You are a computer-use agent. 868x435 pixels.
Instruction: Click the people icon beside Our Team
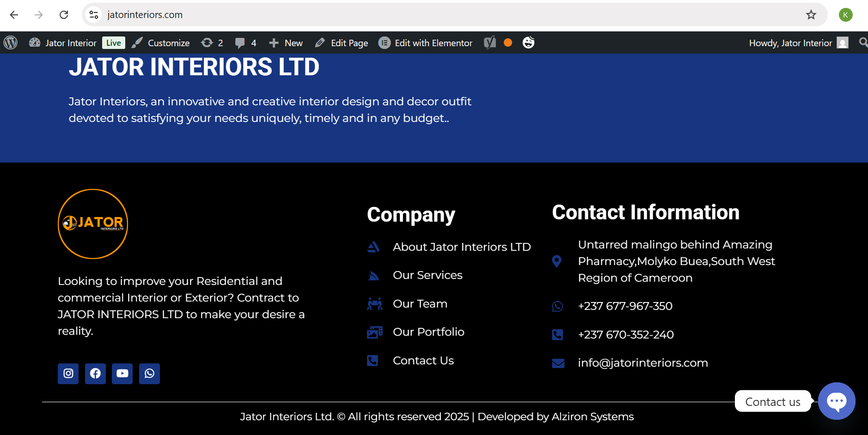click(375, 304)
